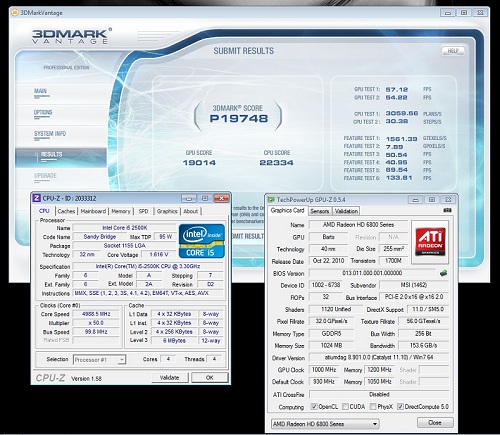Close the CPU-Z window
This screenshot has width=500, height=435.
point(221,198)
